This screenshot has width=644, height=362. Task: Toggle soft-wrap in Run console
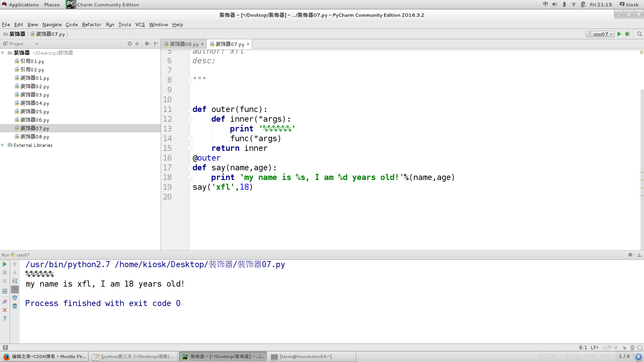(15, 281)
